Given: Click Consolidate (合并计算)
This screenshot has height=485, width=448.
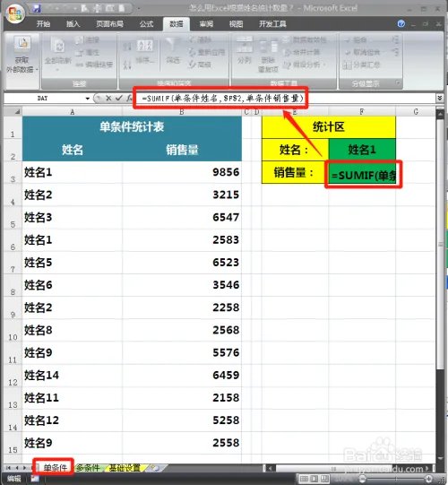Looking at the screenshot, I should [302, 52].
